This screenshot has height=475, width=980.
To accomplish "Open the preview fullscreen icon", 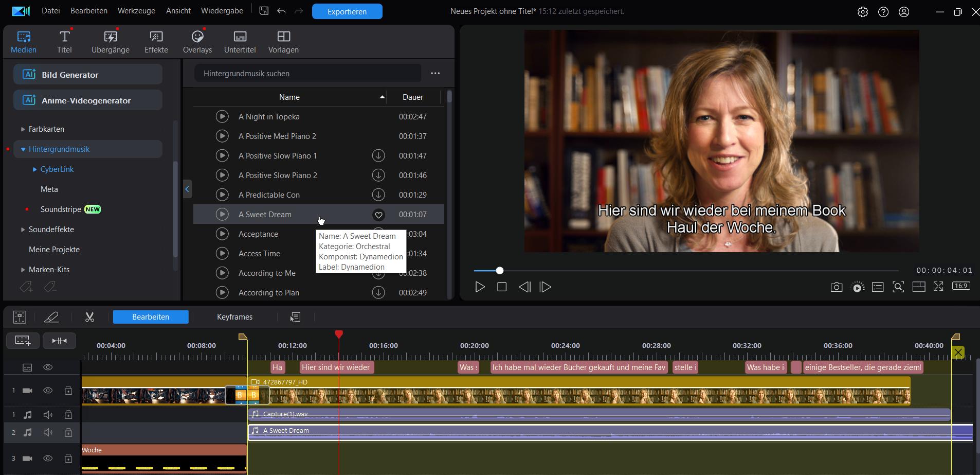I will (938, 287).
